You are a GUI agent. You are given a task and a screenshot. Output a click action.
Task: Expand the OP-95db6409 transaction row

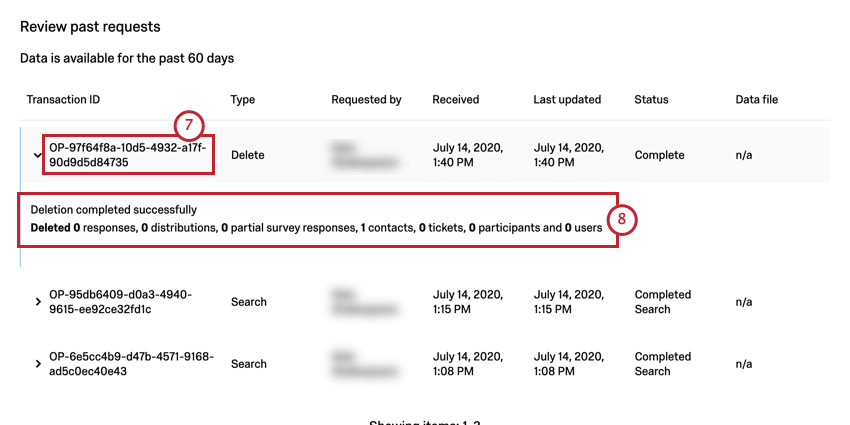pos(38,302)
